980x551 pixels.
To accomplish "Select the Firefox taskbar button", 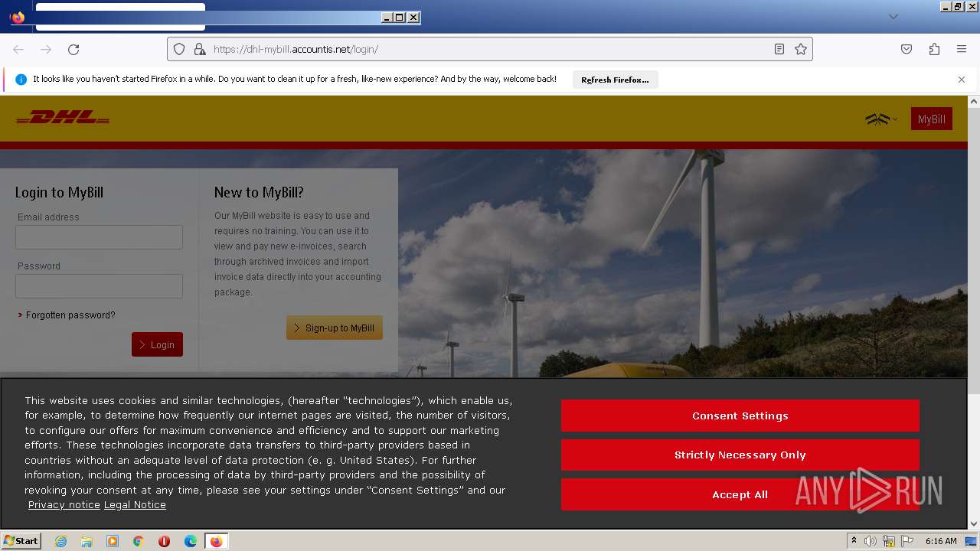I will pyautogui.click(x=216, y=541).
